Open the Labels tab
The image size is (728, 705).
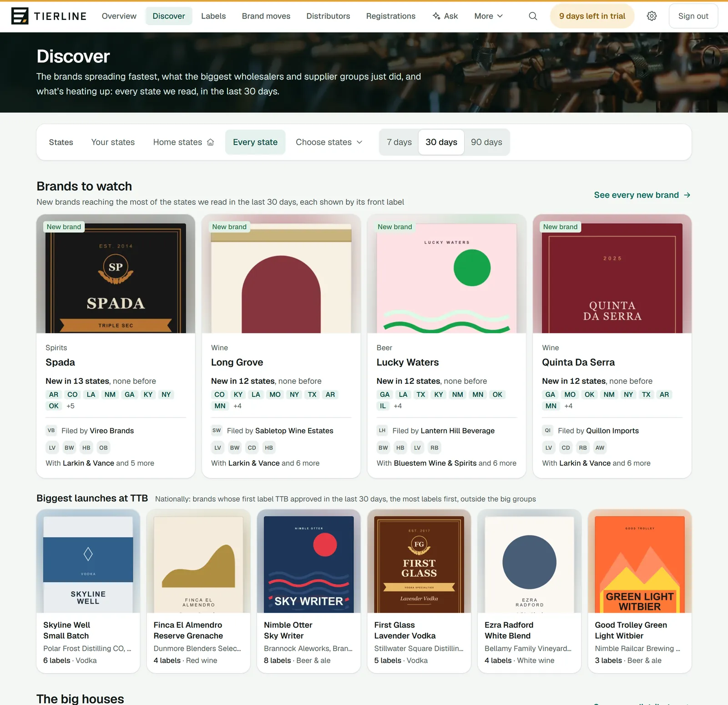pyautogui.click(x=213, y=16)
